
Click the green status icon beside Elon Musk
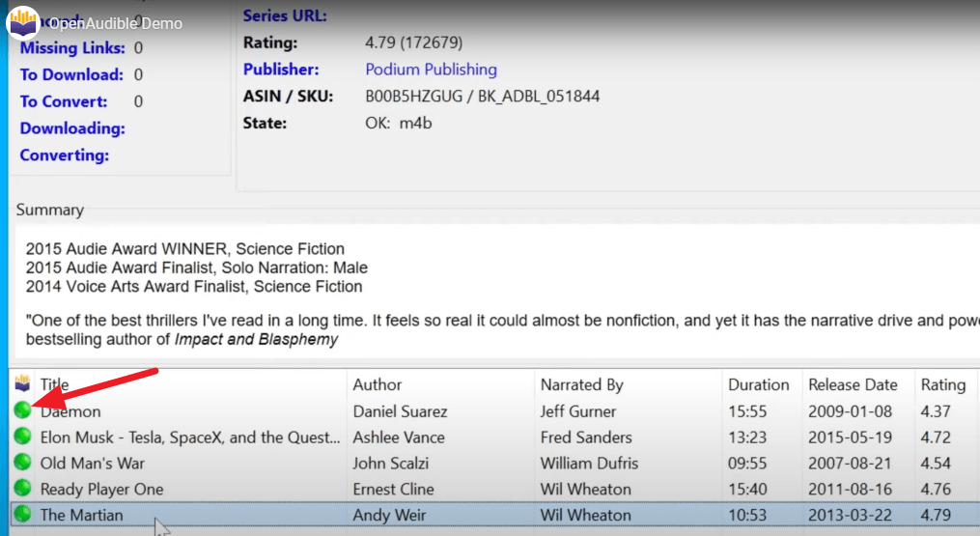22,436
